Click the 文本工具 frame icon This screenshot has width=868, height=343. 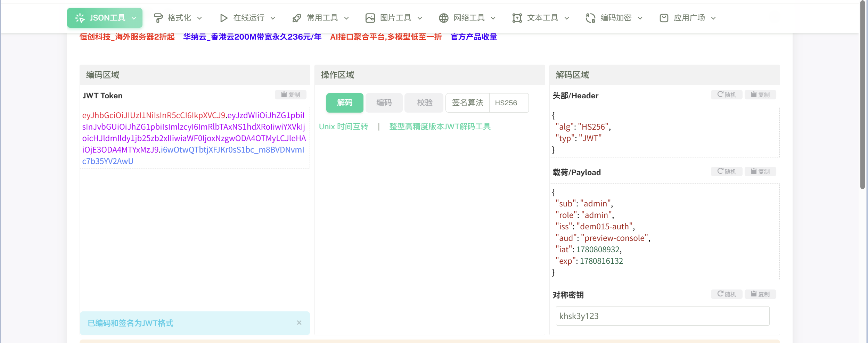(x=517, y=18)
